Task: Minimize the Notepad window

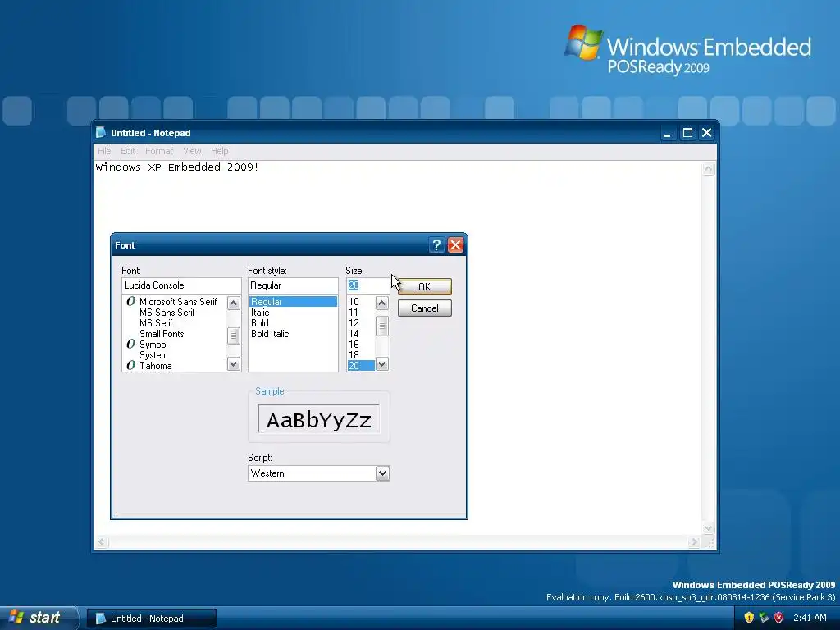Action: pos(668,133)
